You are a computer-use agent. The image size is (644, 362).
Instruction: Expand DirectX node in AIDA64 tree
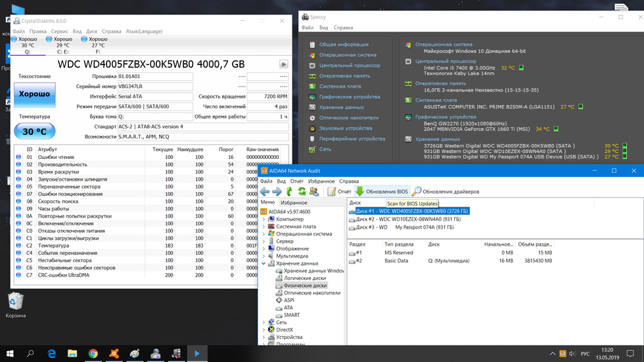pos(264,330)
